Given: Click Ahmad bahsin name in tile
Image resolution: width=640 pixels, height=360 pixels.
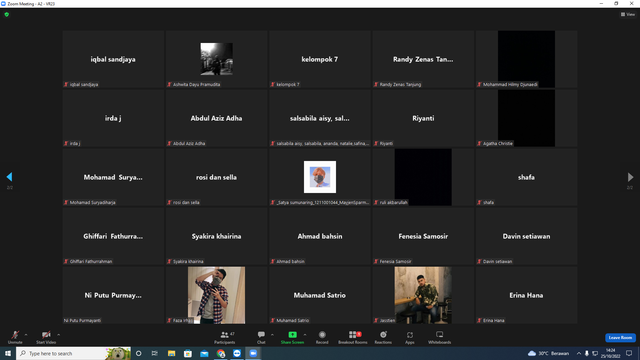Looking at the screenshot, I should click(x=320, y=236).
